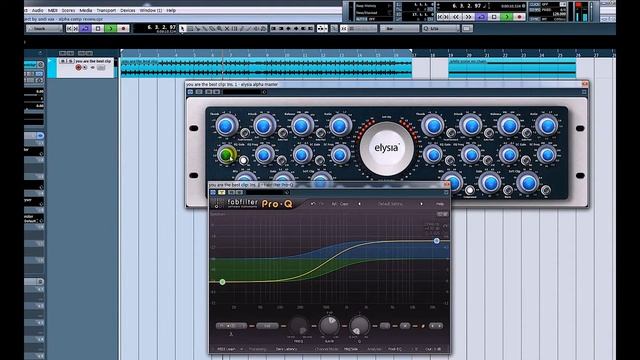
Task: Open Zero Latency processing mode in Pro-Q
Action: tap(287, 349)
